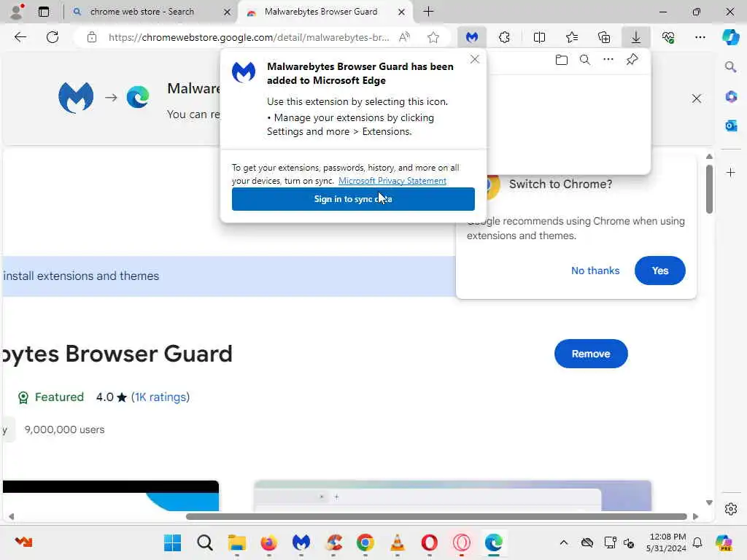Screen dimensions: 747x560
Task: Open the profile avatar icon
Action: coord(18,12)
